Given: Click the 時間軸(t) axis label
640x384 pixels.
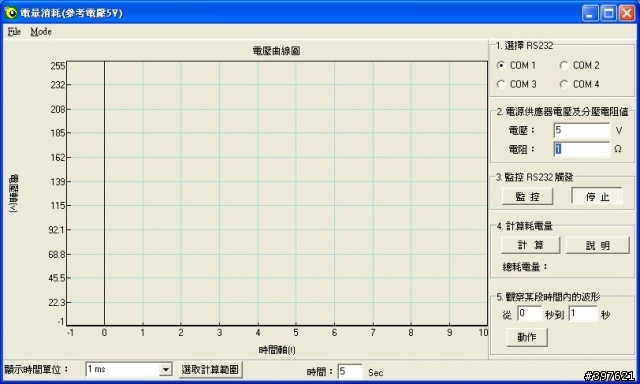Looking at the screenshot, I should coord(277,350).
